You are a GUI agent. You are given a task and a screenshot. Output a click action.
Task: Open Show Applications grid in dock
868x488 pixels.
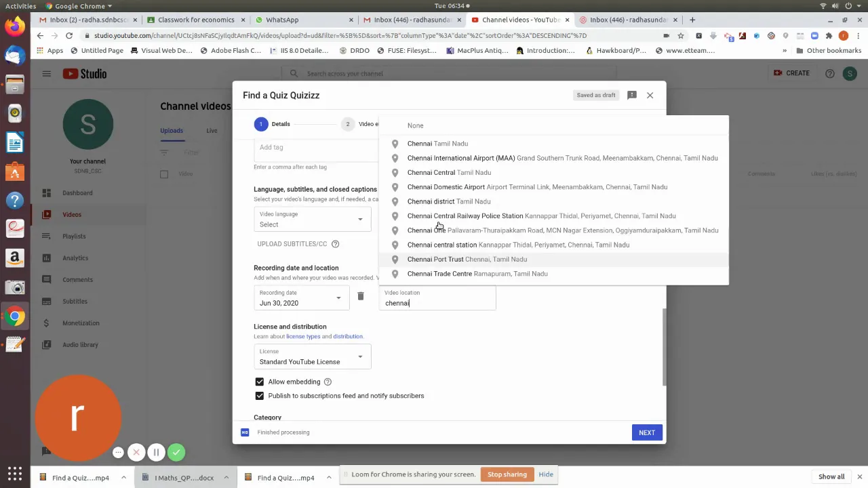point(14,473)
